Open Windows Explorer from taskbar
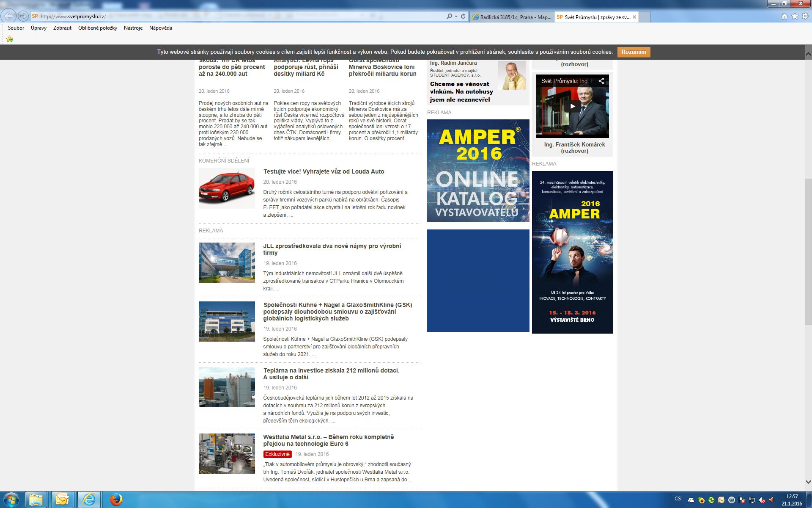 (36, 500)
